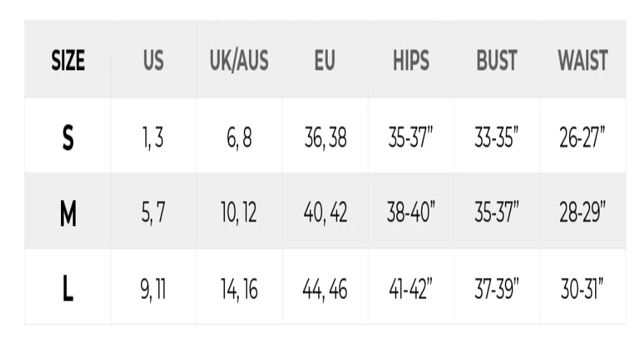This screenshot has width=644, height=339.
Task: Click the waist 26-27" measurement
Action: pyautogui.click(x=582, y=137)
